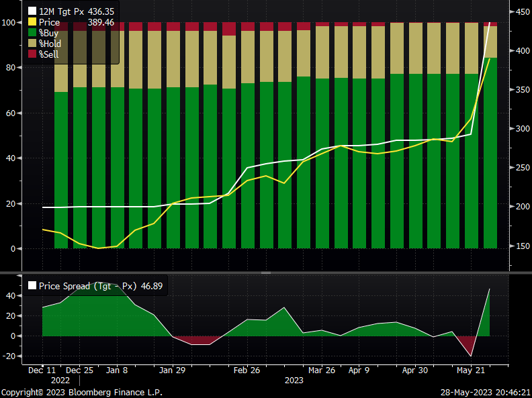532x398 pixels.
Task: Select the Price value 389.46 in legend
Action: tap(101, 22)
